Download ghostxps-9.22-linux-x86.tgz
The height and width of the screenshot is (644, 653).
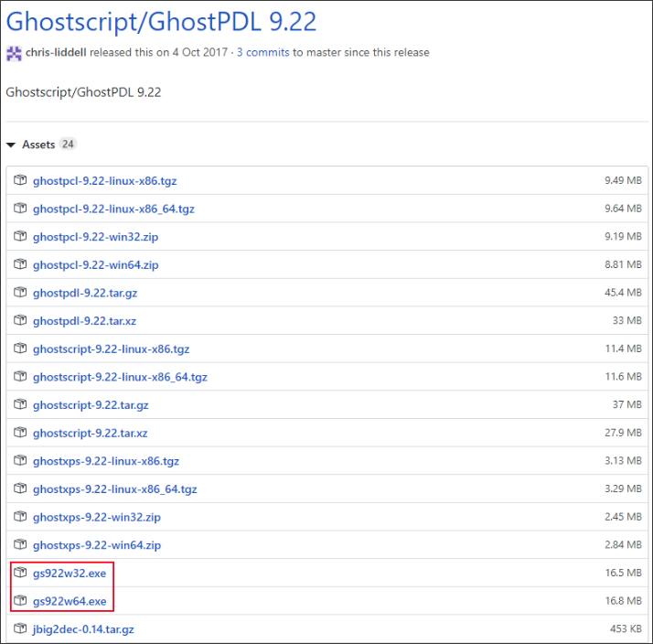tap(106, 461)
